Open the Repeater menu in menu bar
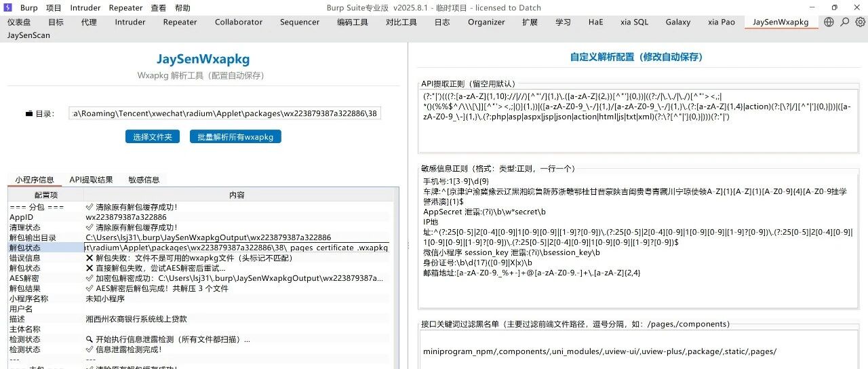 pos(125,7)
